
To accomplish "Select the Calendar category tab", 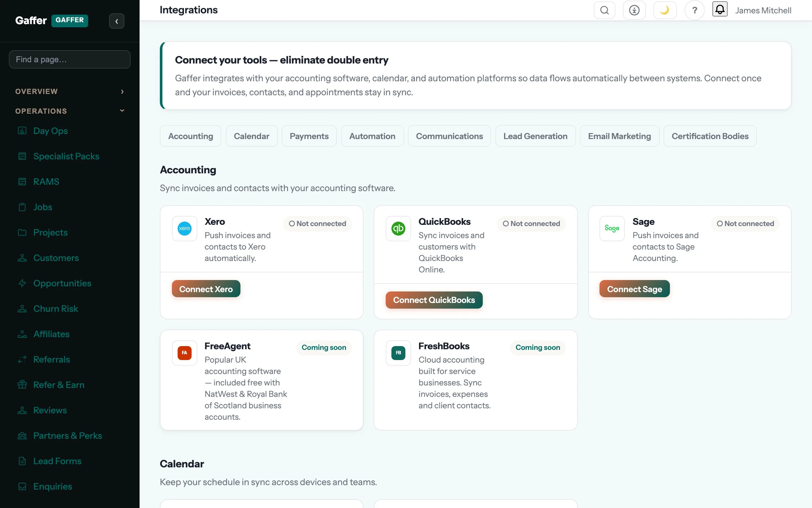I will point(252,136).
